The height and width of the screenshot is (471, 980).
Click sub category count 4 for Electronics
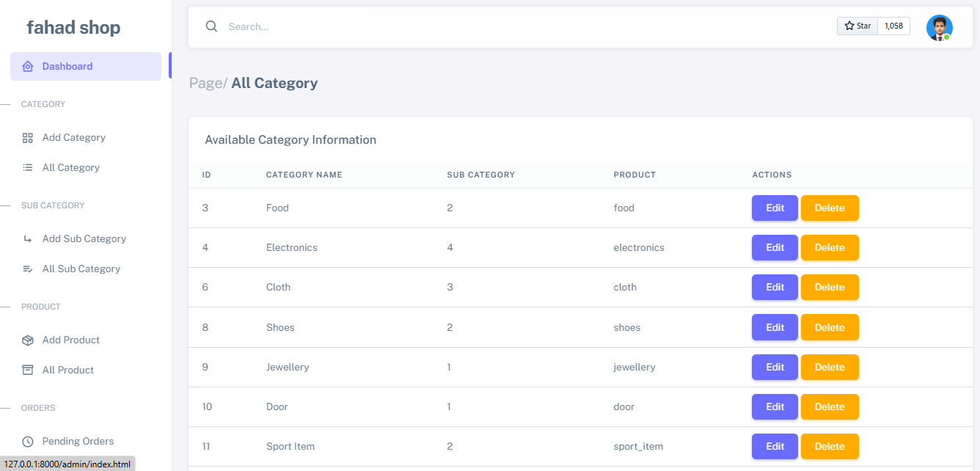tap(450, 247)
